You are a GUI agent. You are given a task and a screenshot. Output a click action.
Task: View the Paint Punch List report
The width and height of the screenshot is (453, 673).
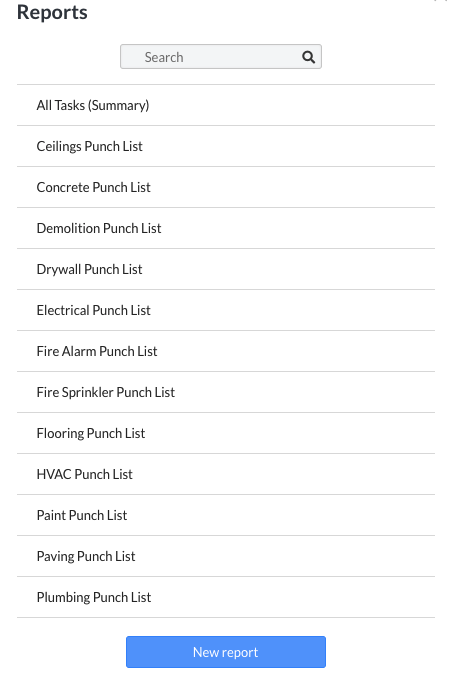tap(226, 515)
